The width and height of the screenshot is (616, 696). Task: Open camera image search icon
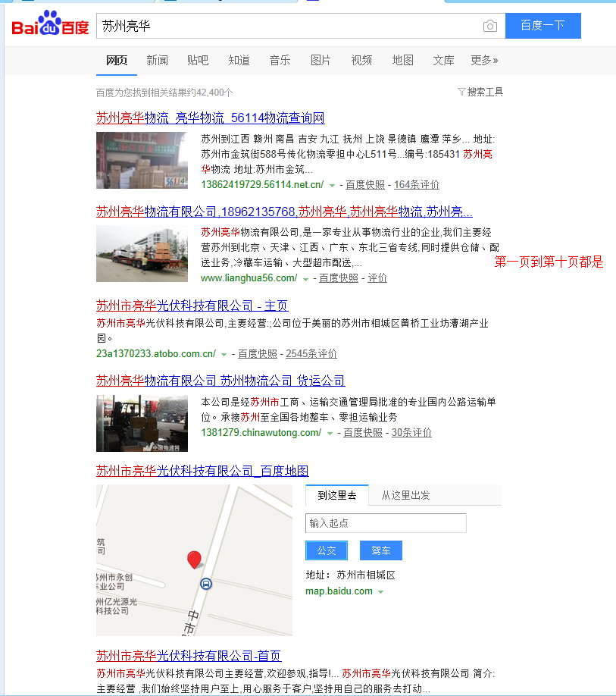click(x=489, y=27)
